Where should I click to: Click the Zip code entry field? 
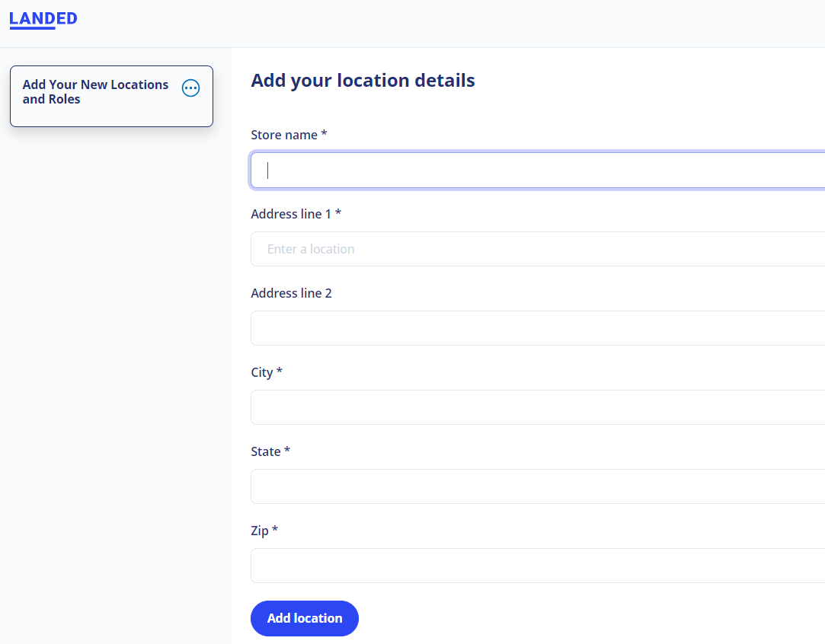(x=533, y=565)
